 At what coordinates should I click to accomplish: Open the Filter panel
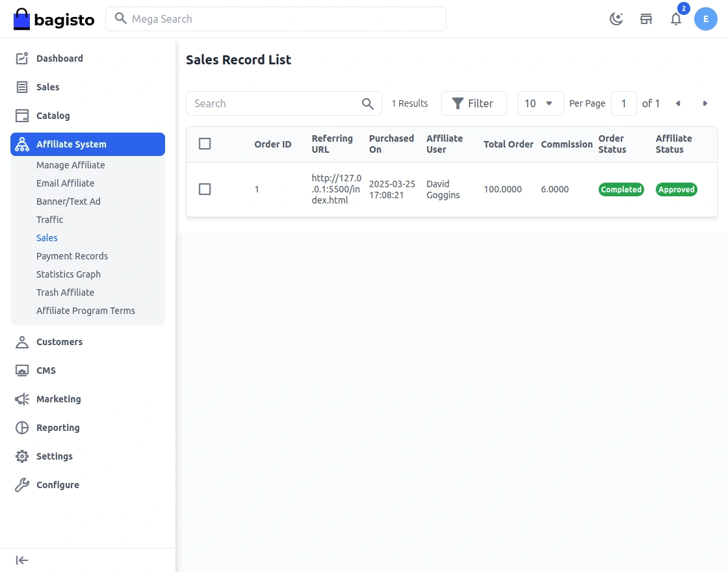point(474,103)
